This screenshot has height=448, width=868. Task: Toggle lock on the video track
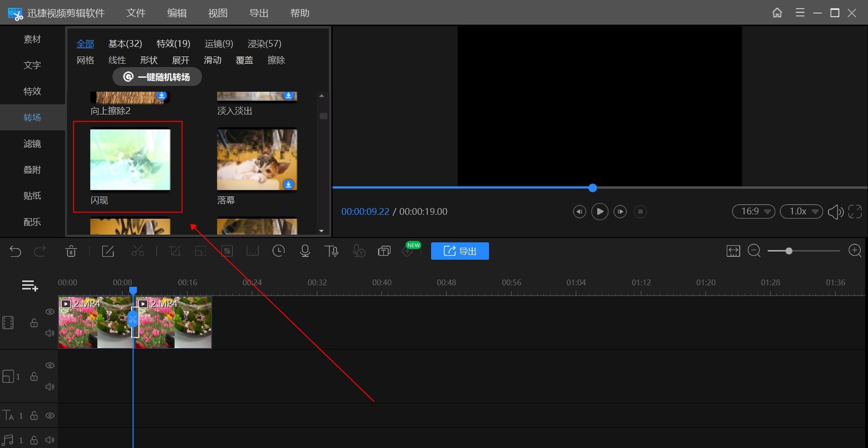click(34, 322)
